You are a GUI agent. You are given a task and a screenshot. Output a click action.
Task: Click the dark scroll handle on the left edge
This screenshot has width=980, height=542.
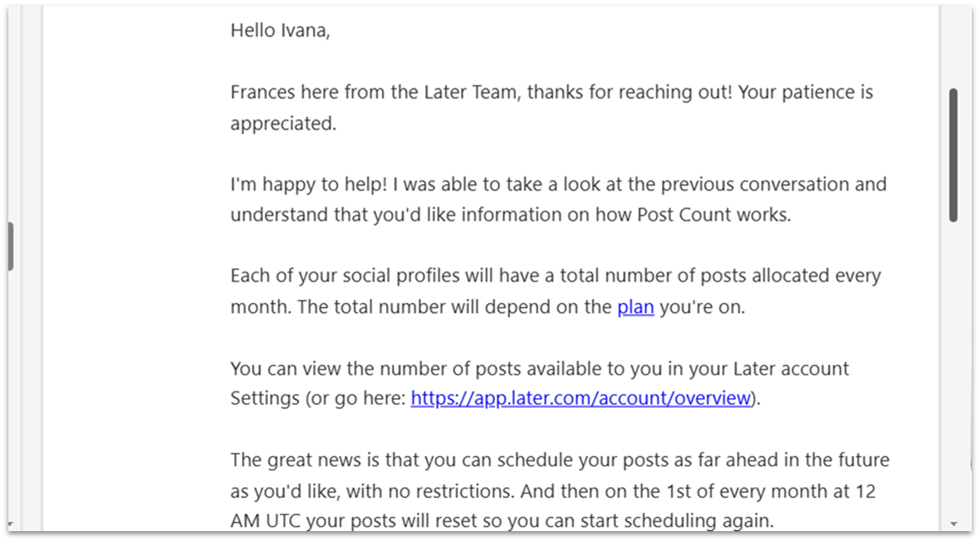tap(10, 246)
